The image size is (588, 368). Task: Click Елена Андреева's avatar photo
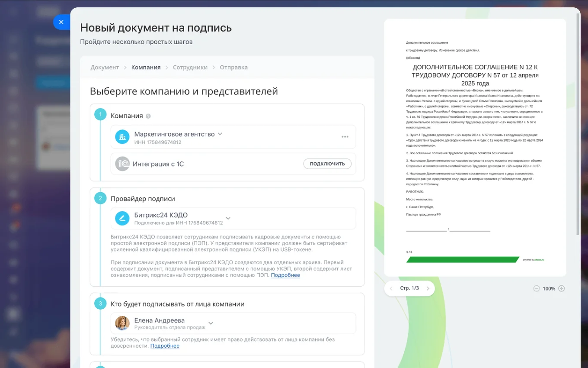click(x=122, y=323)
